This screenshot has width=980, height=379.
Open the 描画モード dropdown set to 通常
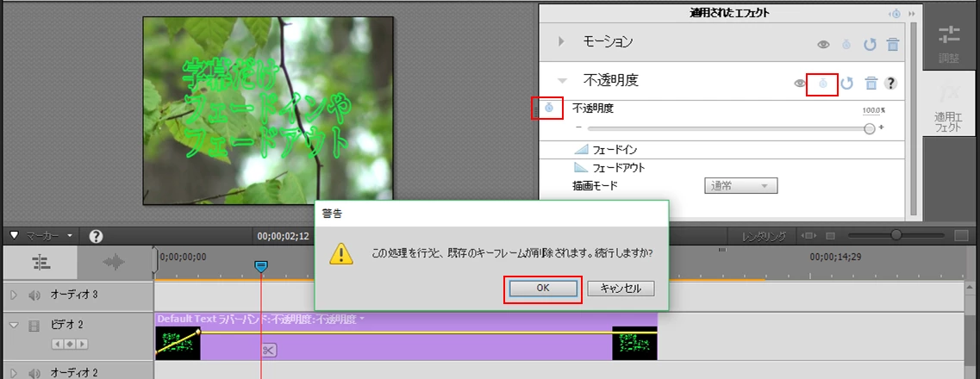[x=740, y=186]
